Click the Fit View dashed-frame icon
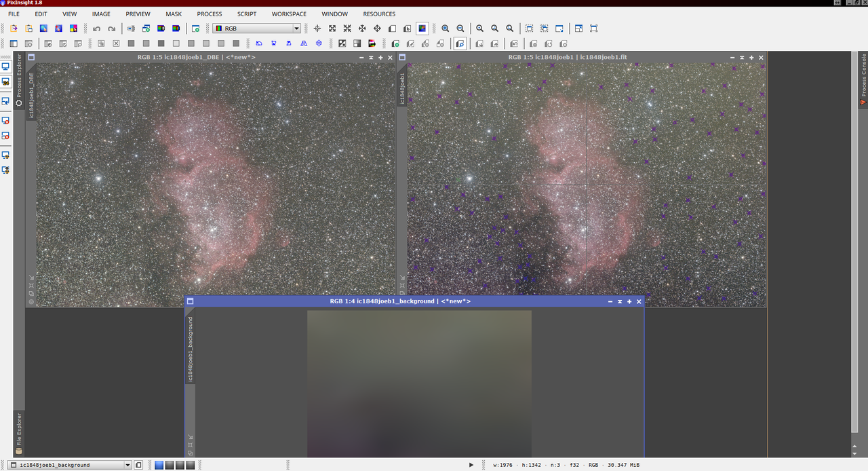This screenshot has width=868, height=471. tap(530, 29)
